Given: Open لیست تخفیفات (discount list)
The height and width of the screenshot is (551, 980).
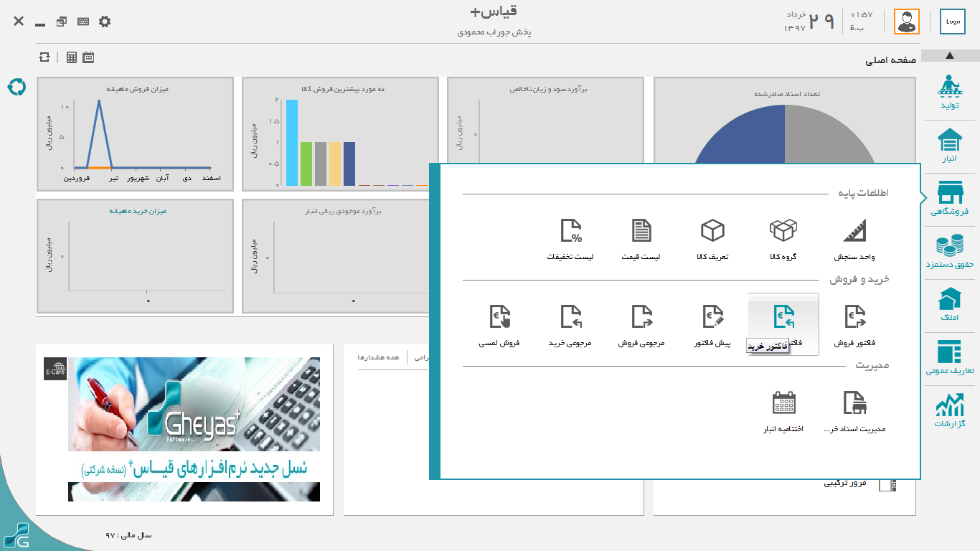Looking at the screenshot, I should [x=570, y=237].
